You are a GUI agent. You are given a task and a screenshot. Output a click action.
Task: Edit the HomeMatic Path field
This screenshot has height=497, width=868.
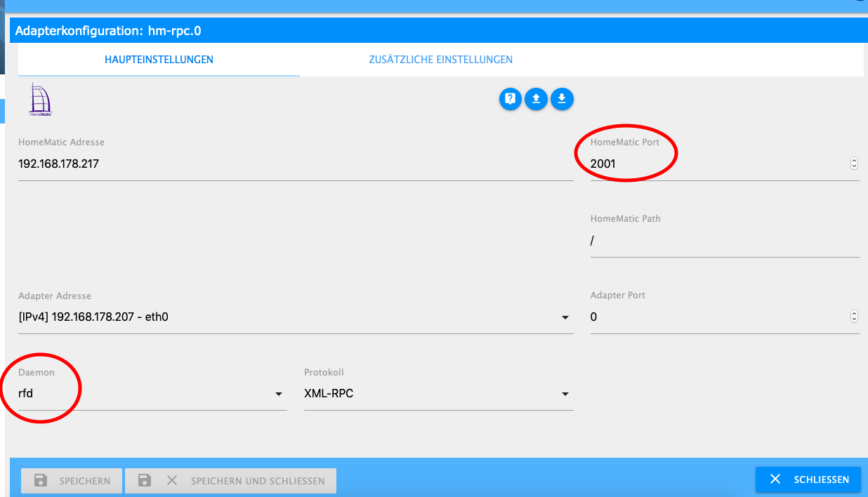pos(725,240)
